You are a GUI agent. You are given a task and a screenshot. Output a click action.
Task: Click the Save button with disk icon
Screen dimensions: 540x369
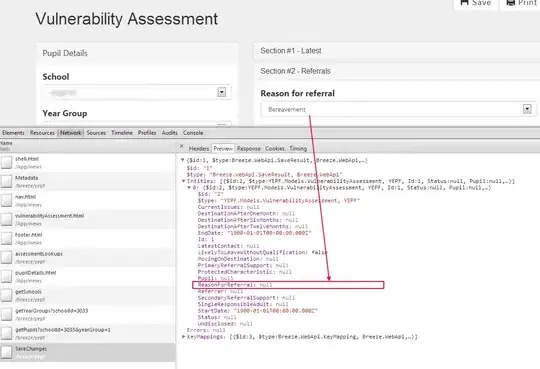(x=476, y=3)
